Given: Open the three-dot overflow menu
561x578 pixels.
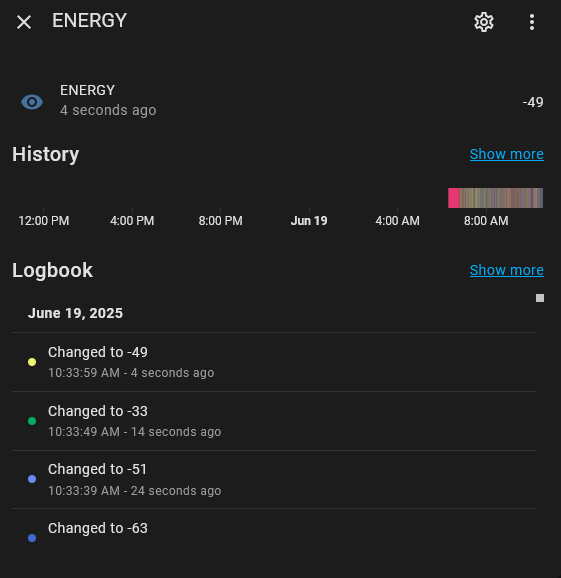Looking at the screenshot, I should pos(532,22).
